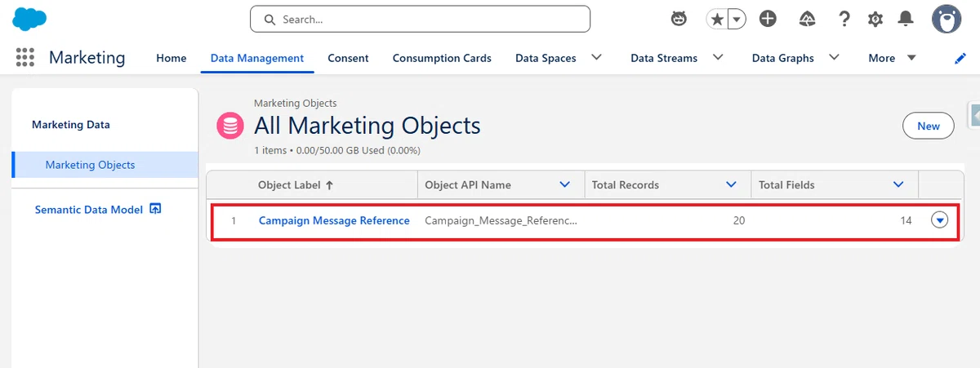Open the Semantic Data Model link
This screenshot has width=980, height=368.
pos(89,210)
